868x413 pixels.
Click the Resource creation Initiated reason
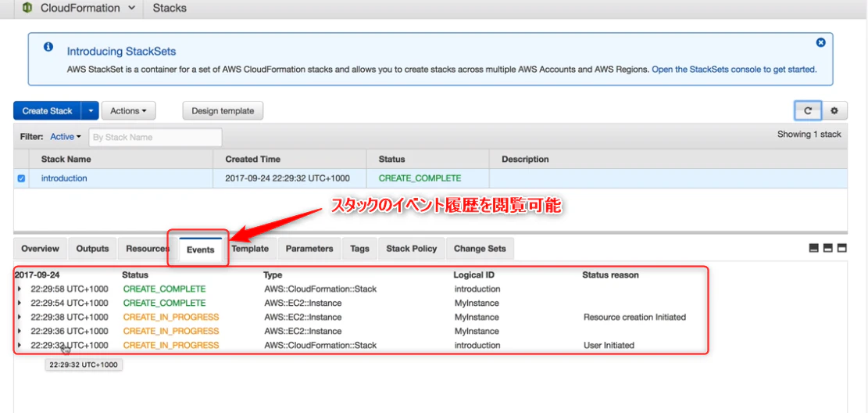[635, 317]
